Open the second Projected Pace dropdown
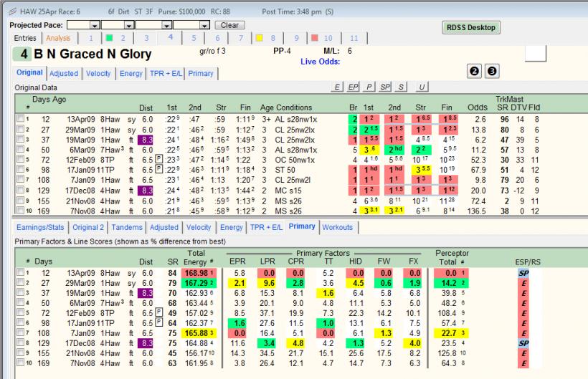The width and height of the screenshot is (588, 379). pyautogui.click(x=129, y=26)
